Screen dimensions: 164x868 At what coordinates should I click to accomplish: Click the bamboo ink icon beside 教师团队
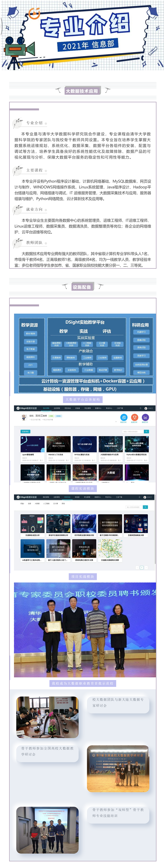click(17, 243)
